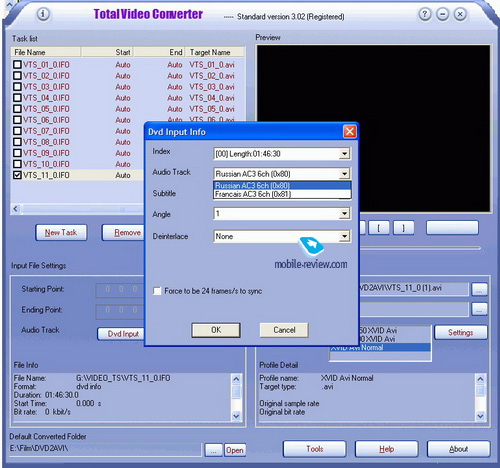Image resolution: width=500 pixels, height=468 pixels.
Task: Tick checkbox for VTS_01_0.IFO
Action: coord(17,64)
